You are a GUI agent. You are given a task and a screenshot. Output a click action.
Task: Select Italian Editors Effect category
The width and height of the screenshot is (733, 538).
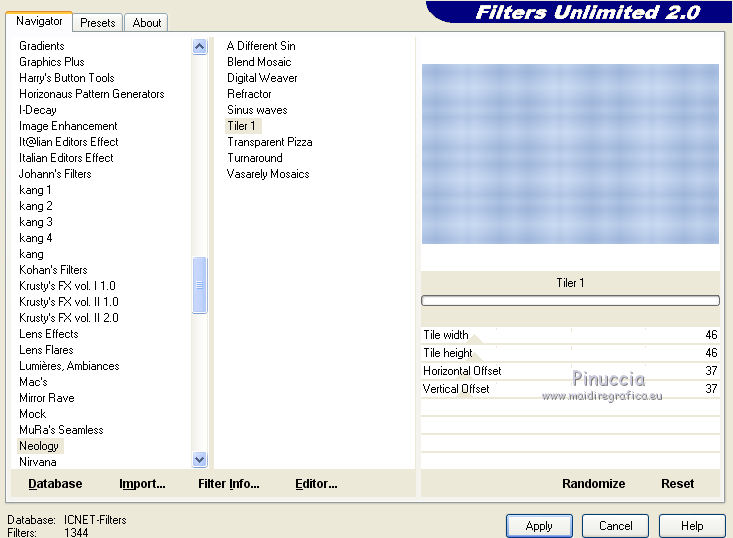pos(66,158)
